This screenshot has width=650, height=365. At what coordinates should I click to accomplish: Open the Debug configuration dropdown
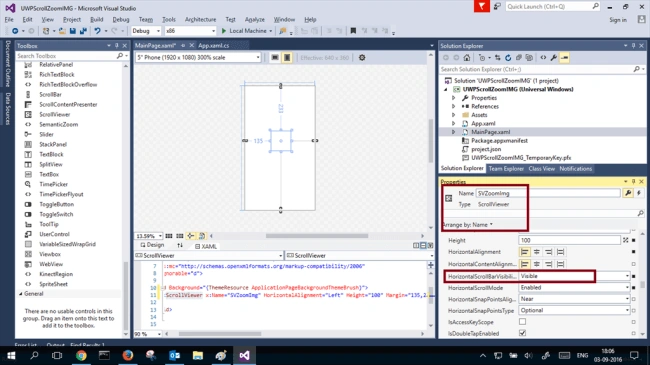(x=146, y=31)
